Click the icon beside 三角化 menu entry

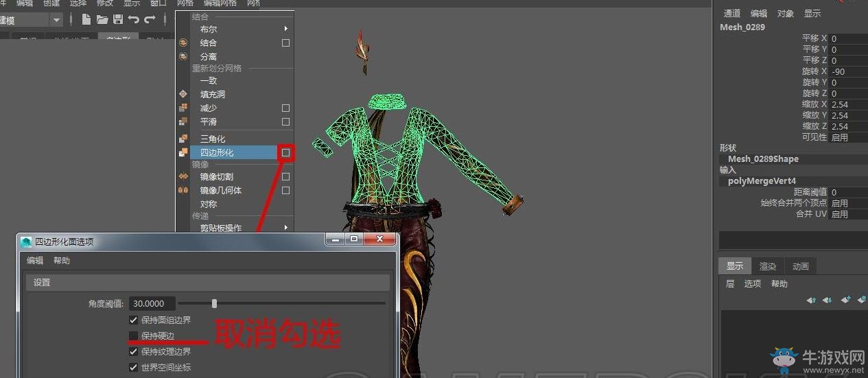pos(183,139)
